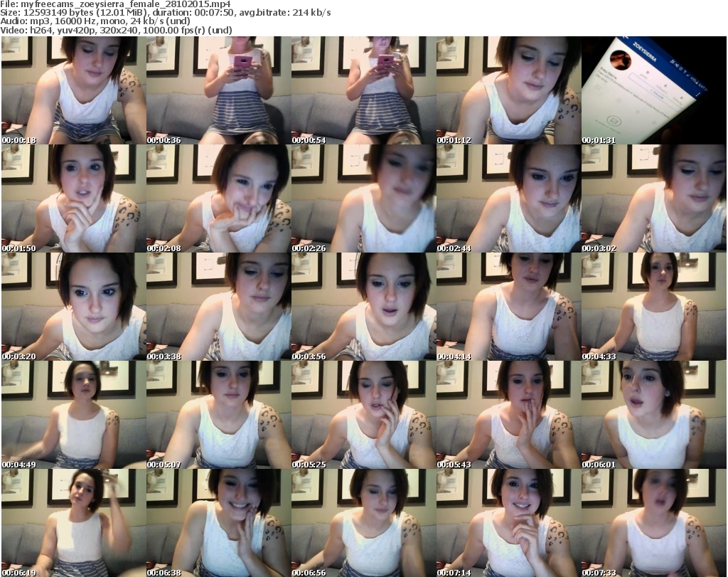Choose the frame labeled 00:01:12
Image resolution: width=728 pixels, height=577 pixels.
508,90
